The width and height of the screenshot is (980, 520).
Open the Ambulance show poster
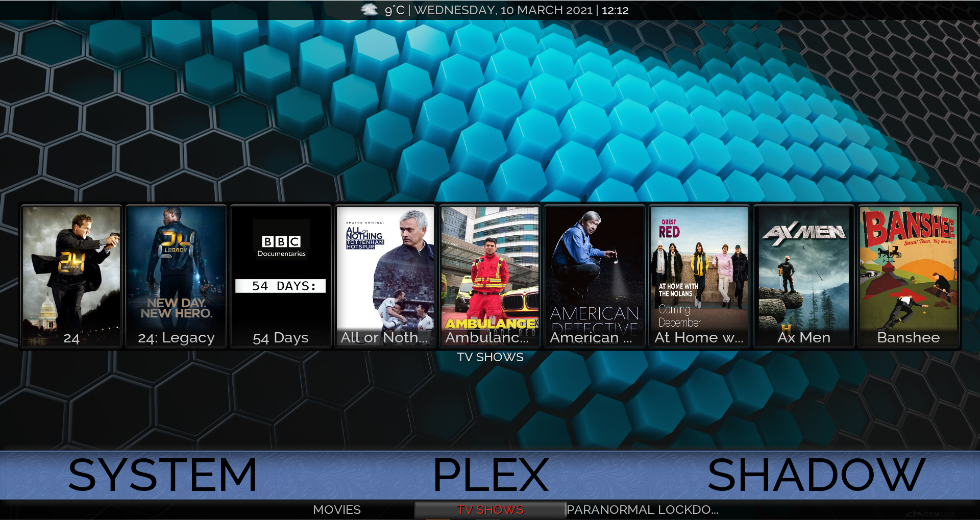(490, 276)
